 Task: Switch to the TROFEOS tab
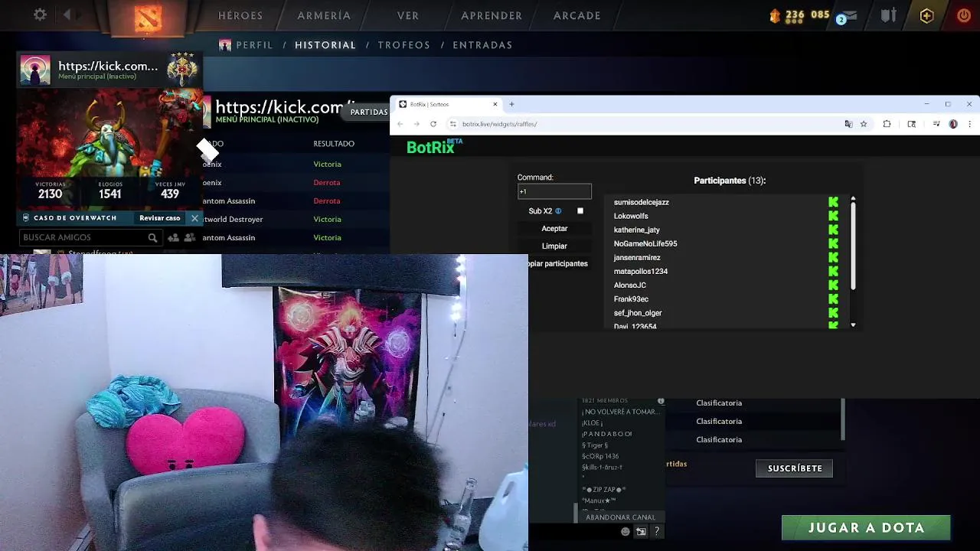coord(404,45)
